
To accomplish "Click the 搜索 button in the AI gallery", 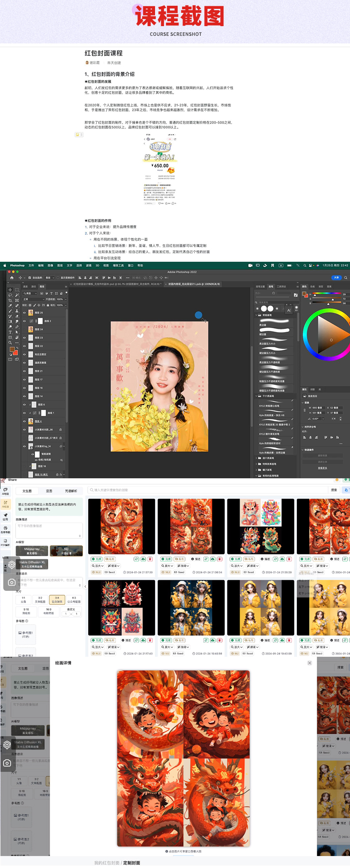I will pyautogui.click(x=334, y=490).
